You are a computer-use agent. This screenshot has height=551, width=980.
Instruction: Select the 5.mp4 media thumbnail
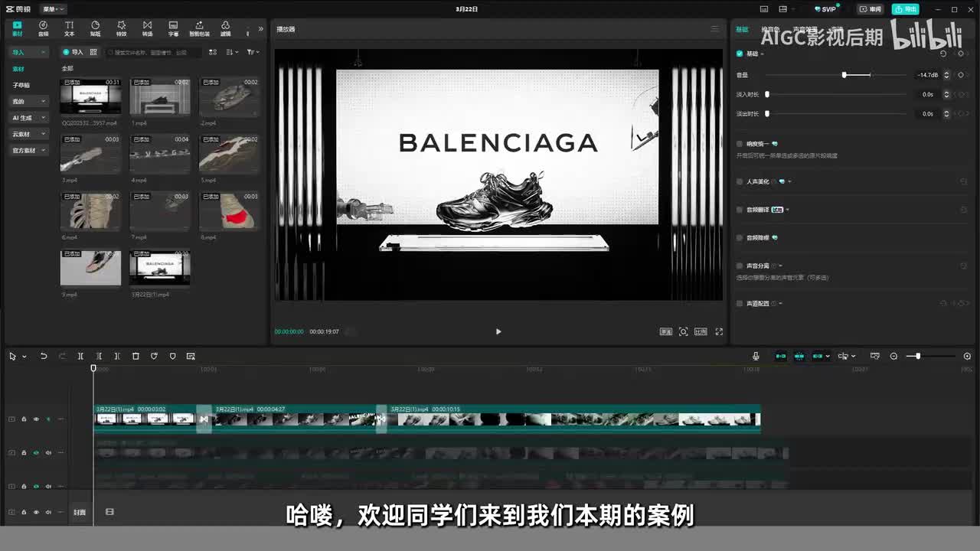(x=229, y=154)
